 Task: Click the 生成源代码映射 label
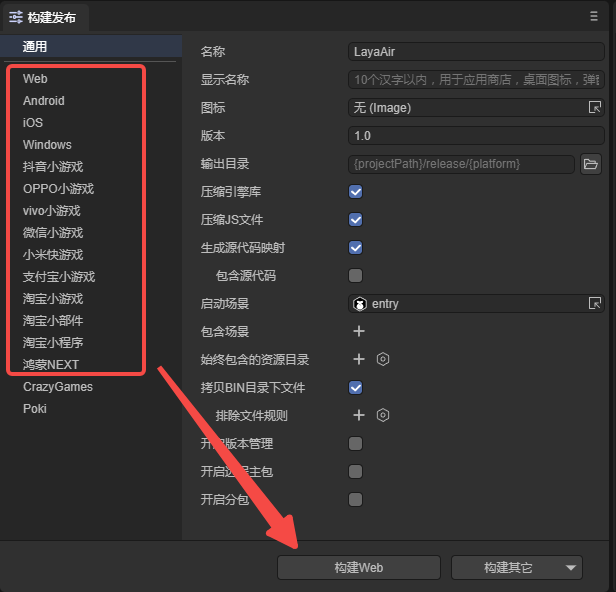[243, 247]
